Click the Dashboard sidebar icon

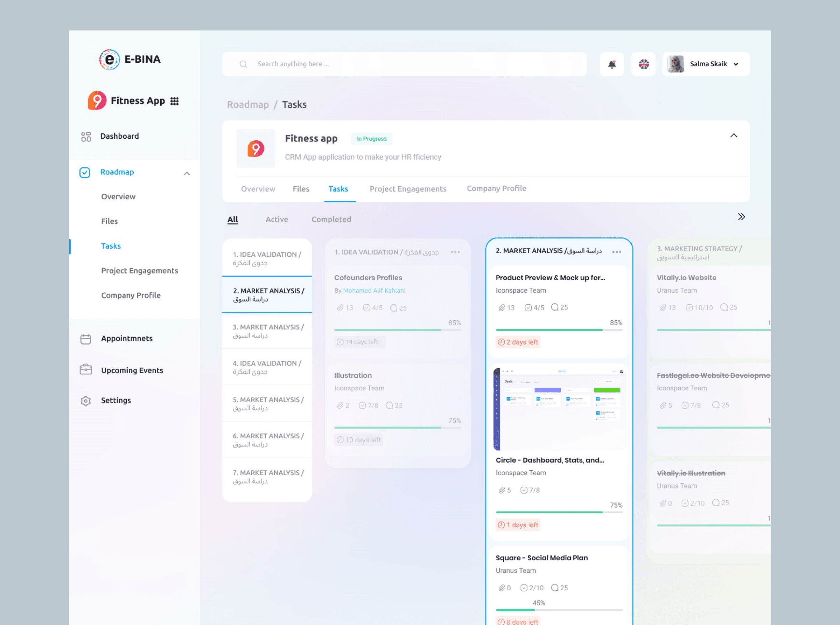86,137
